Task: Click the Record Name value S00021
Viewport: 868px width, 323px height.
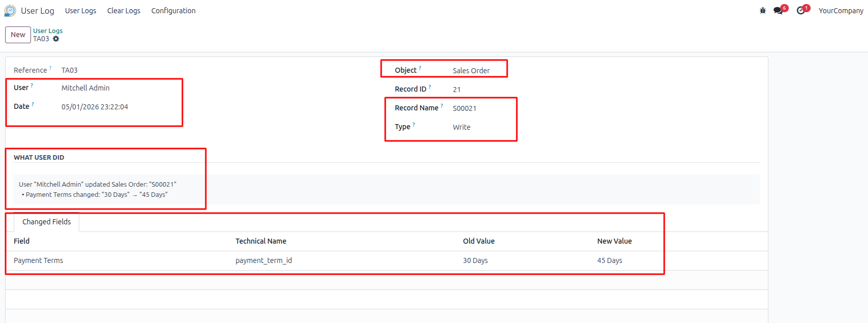Action: pos(464,108)
